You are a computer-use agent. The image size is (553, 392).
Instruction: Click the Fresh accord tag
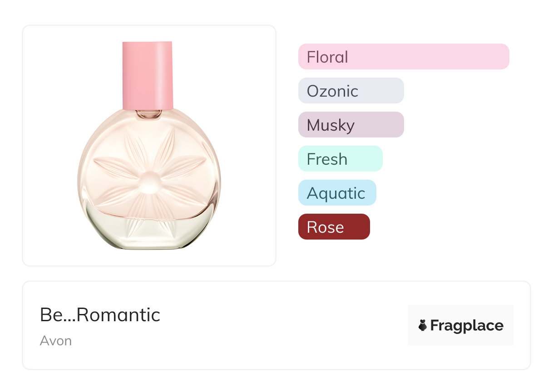[x=340, y=159]
